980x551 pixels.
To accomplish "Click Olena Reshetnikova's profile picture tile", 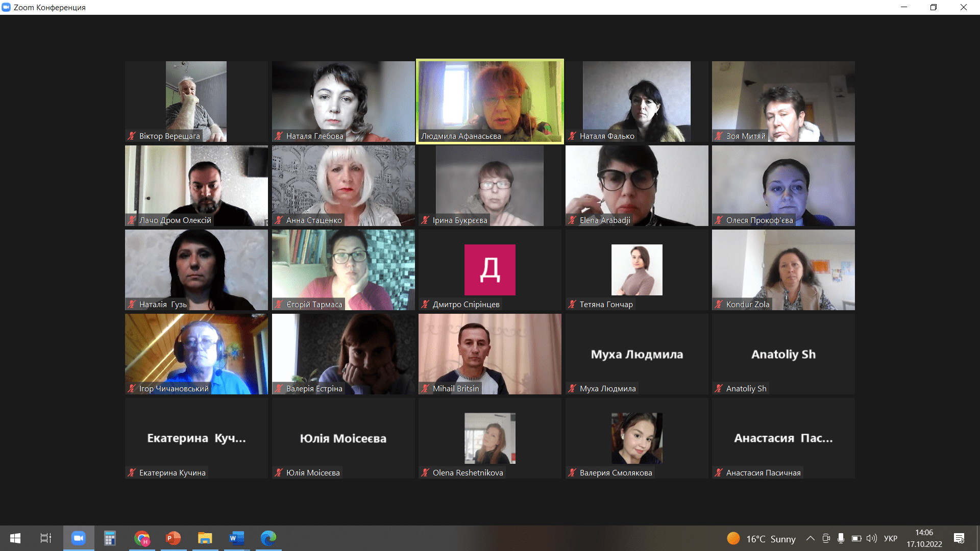I will coord(490,438).
